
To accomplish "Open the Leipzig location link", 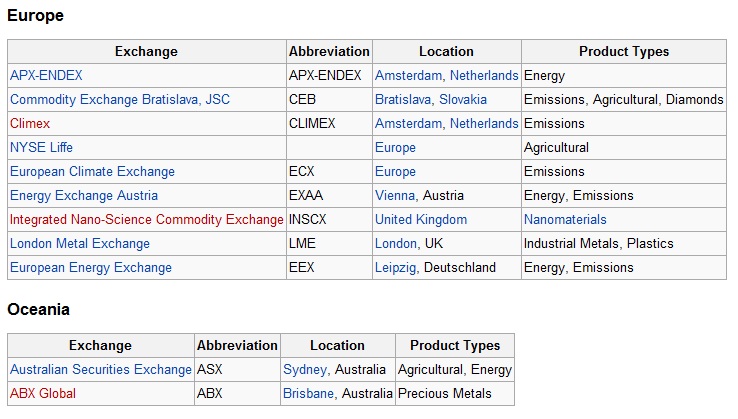I will coord(395,267).
